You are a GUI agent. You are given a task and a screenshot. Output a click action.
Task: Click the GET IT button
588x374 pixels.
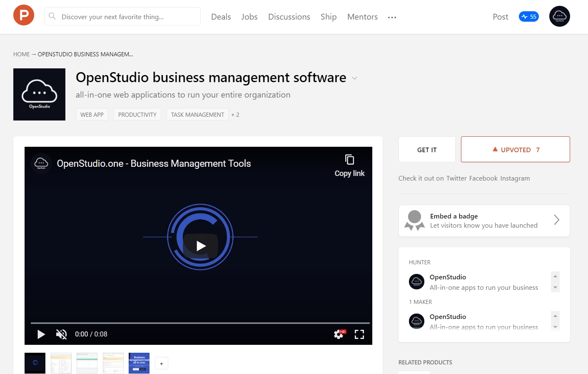pyautogui.click(x=427, y=149)
